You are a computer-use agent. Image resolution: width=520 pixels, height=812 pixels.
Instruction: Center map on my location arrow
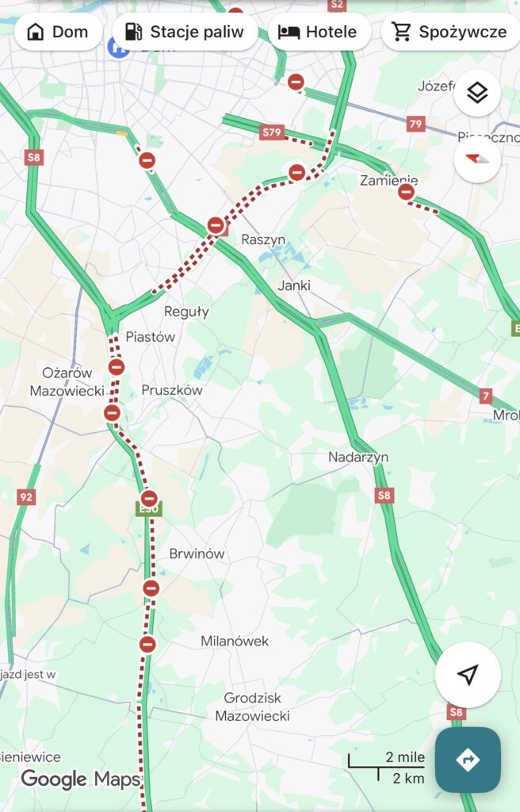[x=468, y=675]
